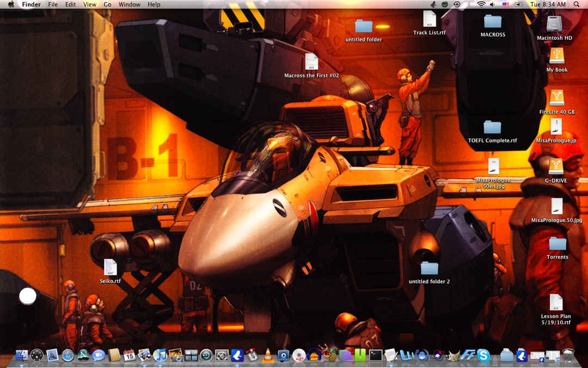The width and height of the screenshot is (588, 368).
Task: Select the My Book USB drive
Action: tap(557, 56)
